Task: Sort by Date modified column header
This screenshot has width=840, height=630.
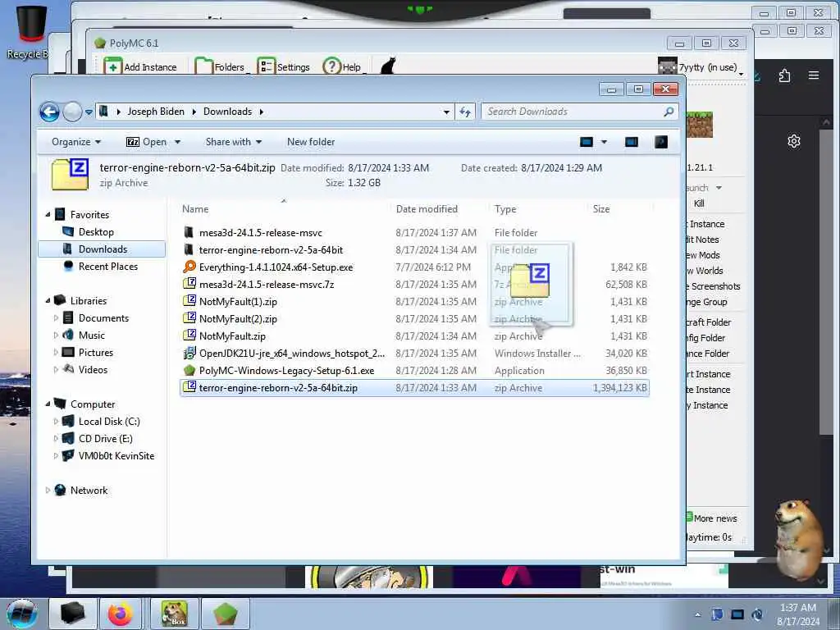Action: tap(427, 209)
